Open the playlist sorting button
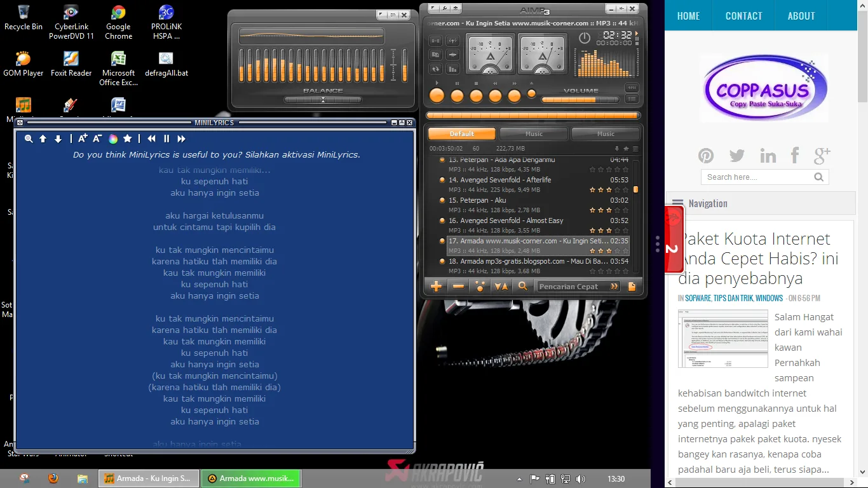Viewport: 868px width, 488px height. (501, 287)
